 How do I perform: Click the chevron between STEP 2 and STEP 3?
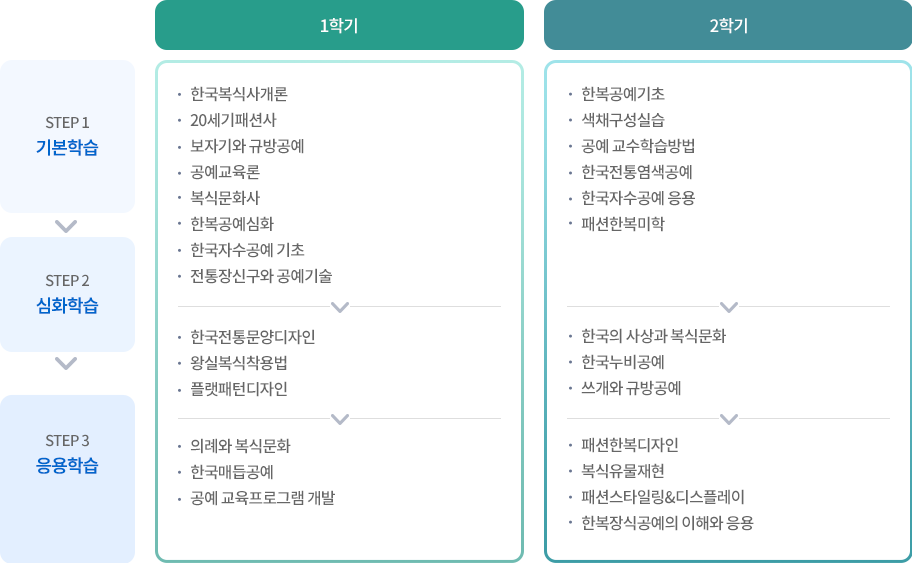click(x=66, y=363)
